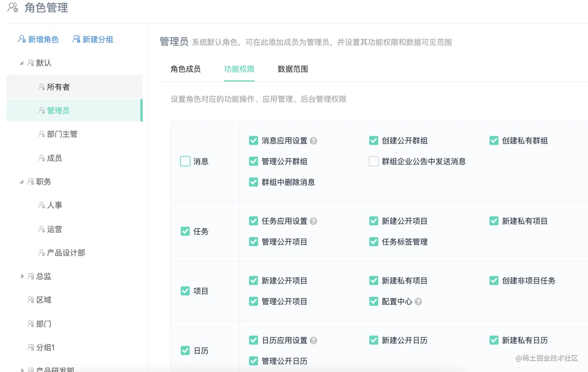Collapse the 默认 role group
Viewport: 588px width, 372px height.
tap(22, 63)
